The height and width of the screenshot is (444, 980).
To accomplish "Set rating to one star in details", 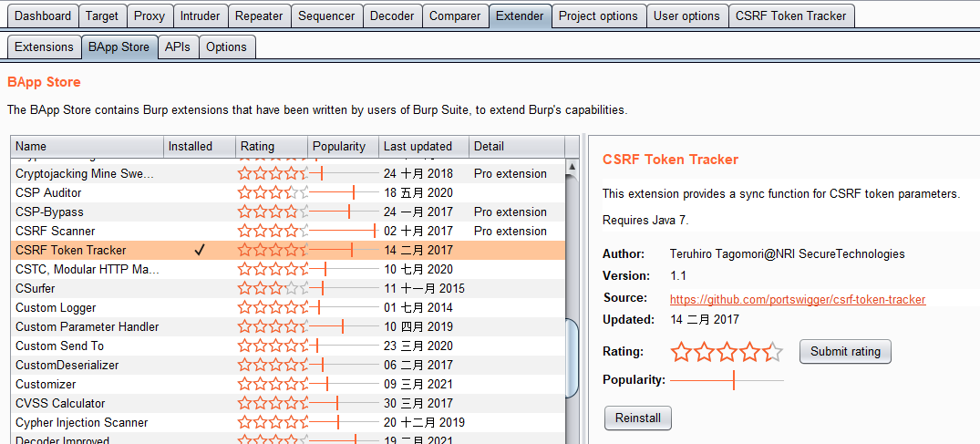I will coord(681,352).
